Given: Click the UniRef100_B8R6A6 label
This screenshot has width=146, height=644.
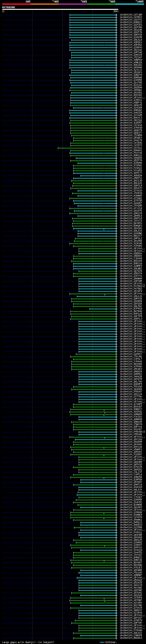Looking at the screenshot, I should [131, 77].
